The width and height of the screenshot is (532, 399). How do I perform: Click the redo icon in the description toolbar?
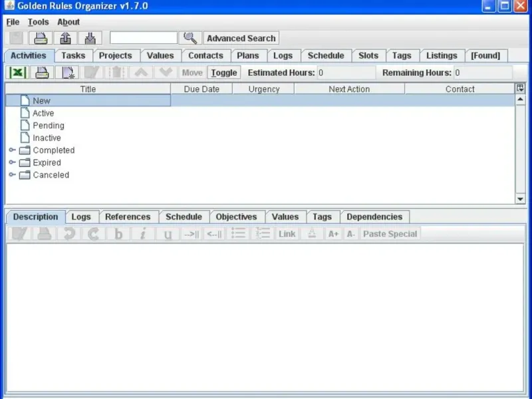pos(94,234)
